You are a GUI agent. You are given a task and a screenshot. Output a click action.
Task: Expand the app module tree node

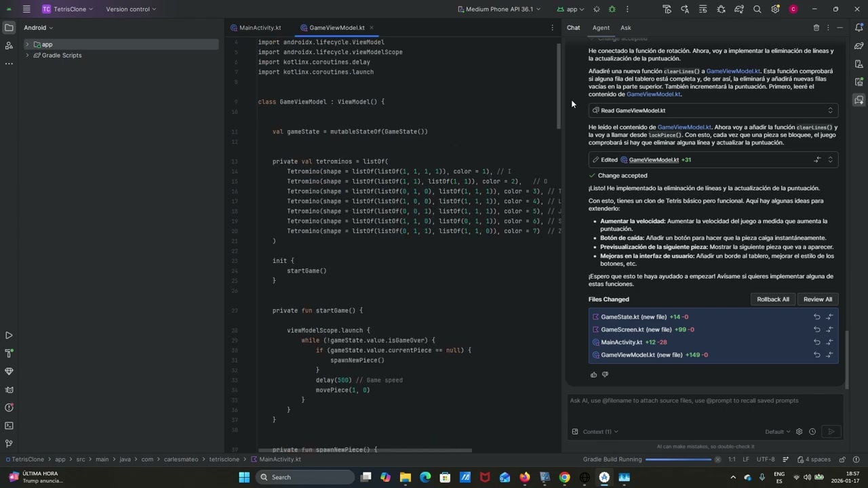coord(27,45)
